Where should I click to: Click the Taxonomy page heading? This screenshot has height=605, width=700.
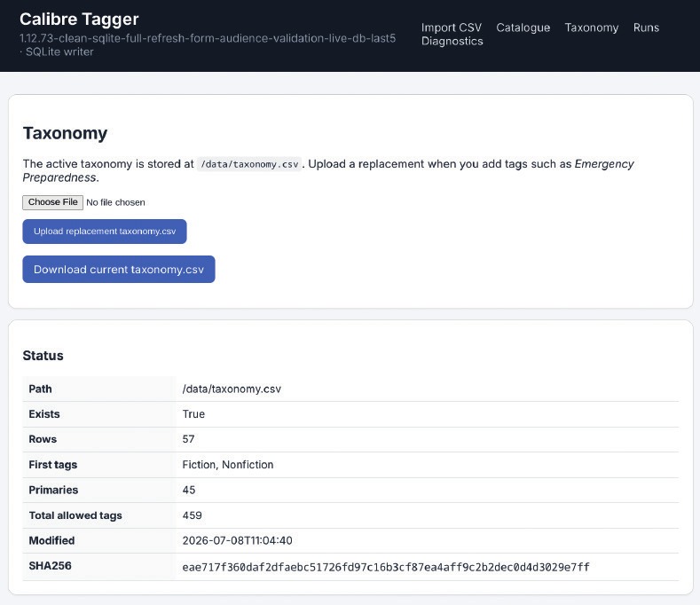tap(65, 133)
